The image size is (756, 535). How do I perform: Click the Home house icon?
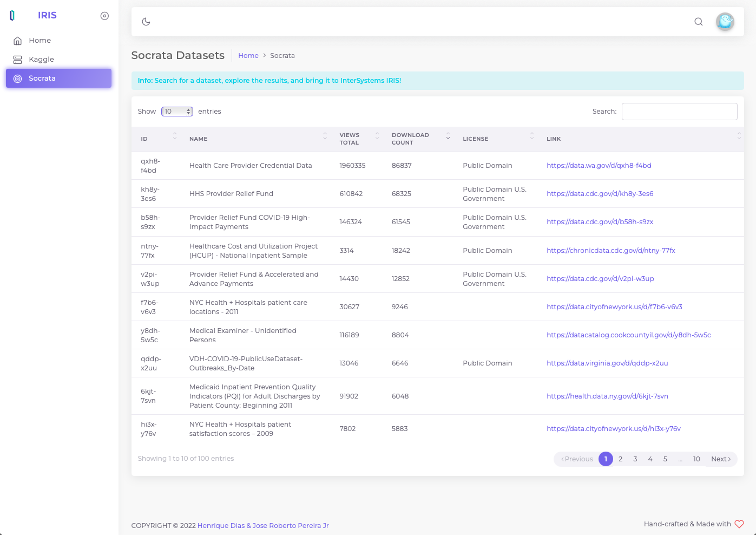17,41
